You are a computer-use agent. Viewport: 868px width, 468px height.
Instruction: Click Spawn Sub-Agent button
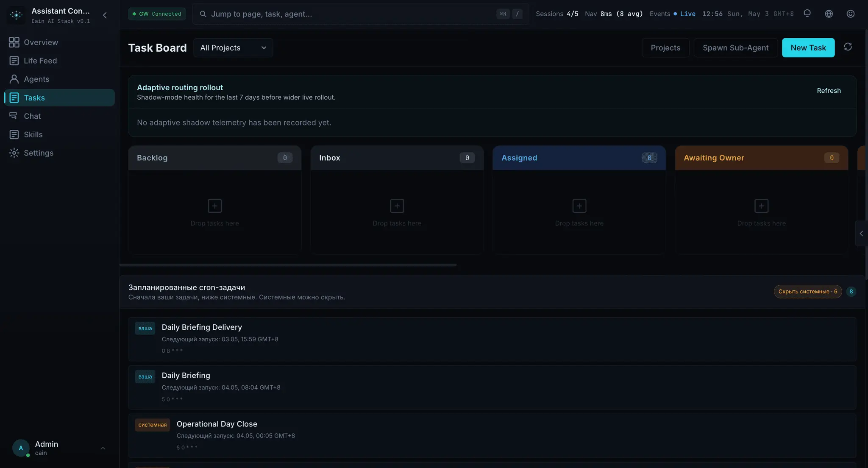click(x=735, y=48)
